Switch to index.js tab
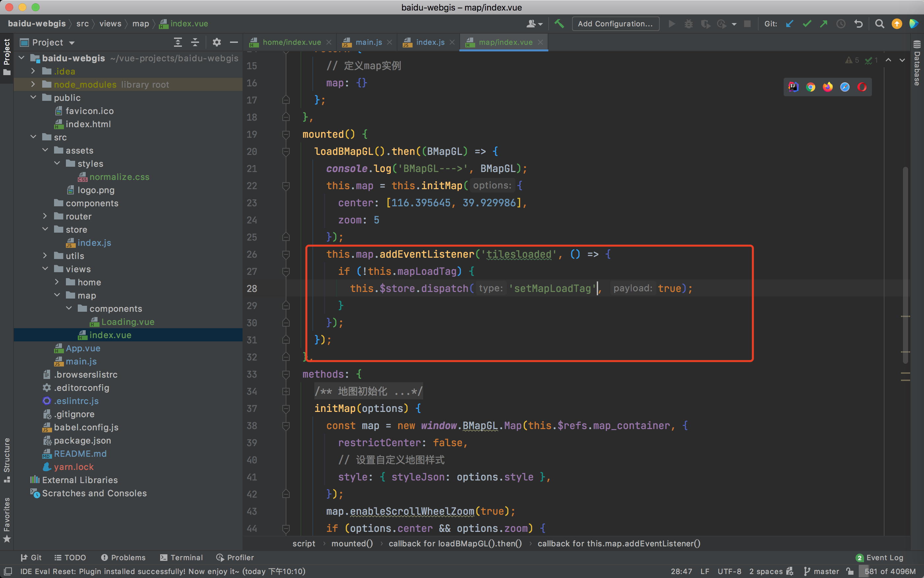 point(430,42)
